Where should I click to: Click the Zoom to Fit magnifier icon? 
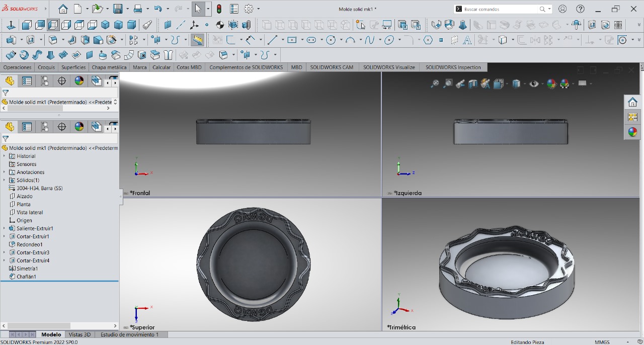pos(435,84)
